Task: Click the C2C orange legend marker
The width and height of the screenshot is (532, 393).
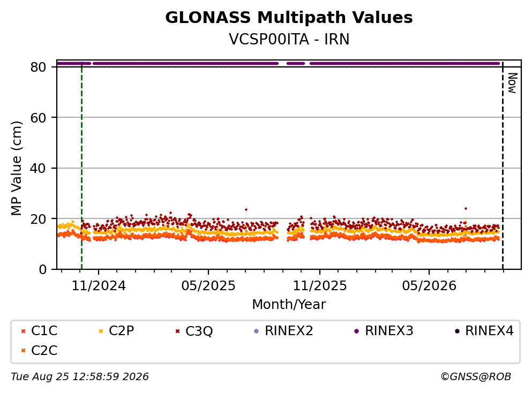Action: tap(23, 351)
